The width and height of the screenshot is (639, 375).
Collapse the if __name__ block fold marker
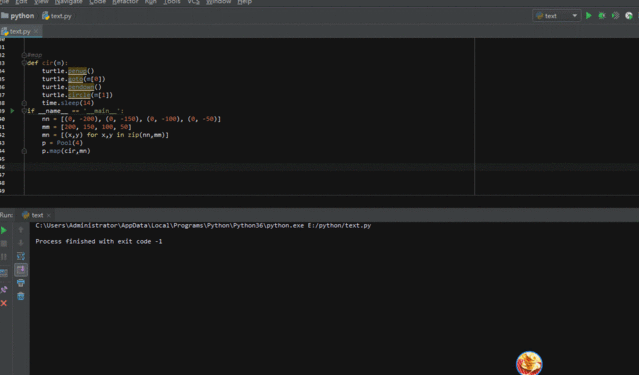tap(24, 111)
